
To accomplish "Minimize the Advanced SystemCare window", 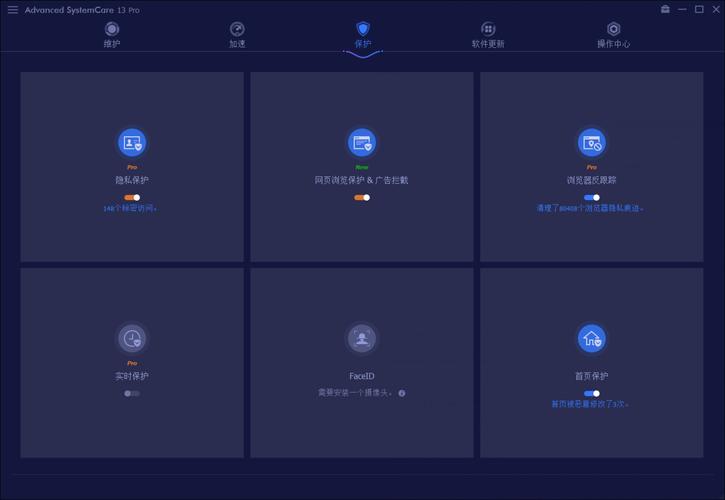I will [x=682, y=9].
